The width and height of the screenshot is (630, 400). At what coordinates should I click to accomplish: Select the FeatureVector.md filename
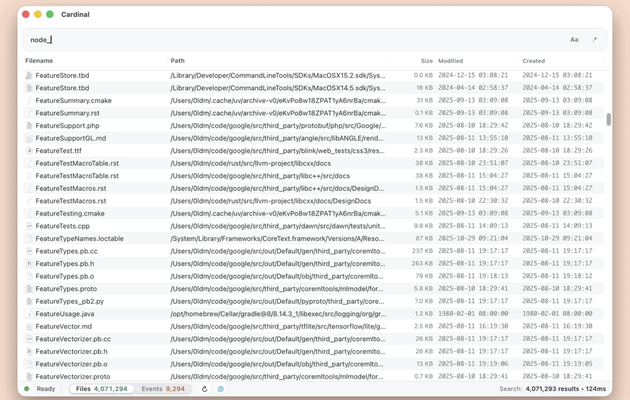(63, 327)
